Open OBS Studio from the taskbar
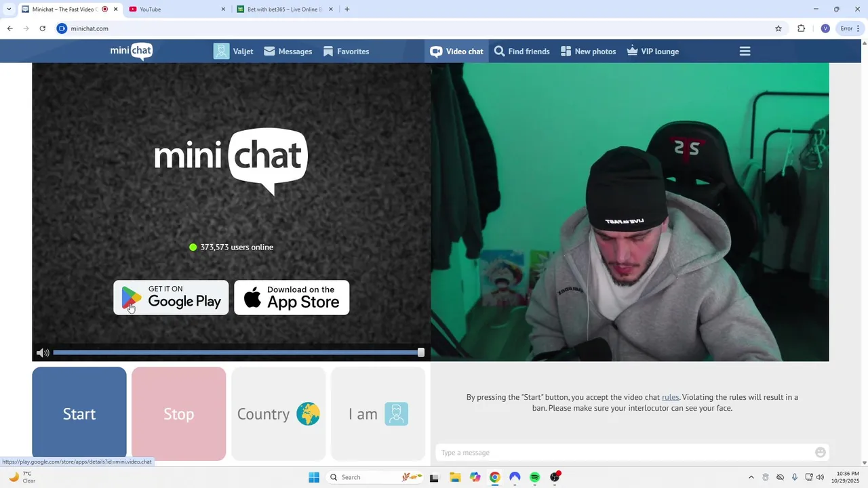 coord(555,477)
